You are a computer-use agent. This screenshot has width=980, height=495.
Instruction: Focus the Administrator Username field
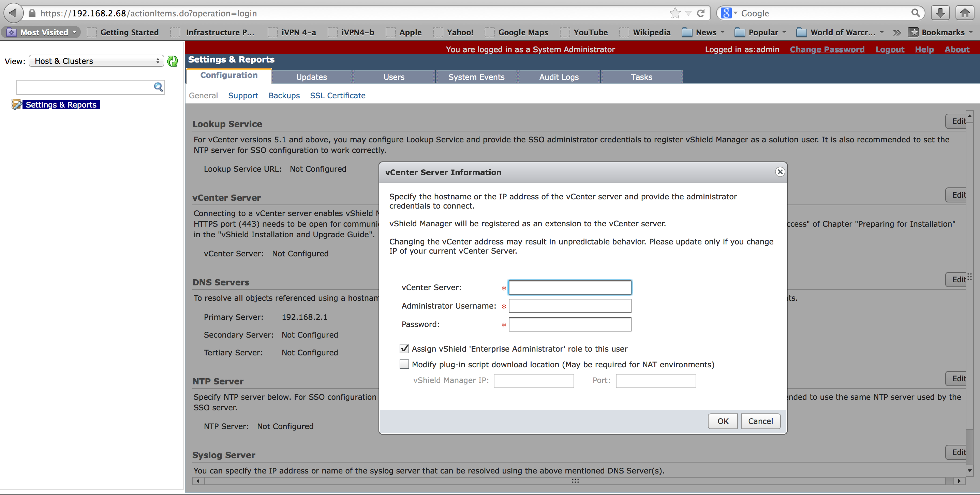[569, 306]
